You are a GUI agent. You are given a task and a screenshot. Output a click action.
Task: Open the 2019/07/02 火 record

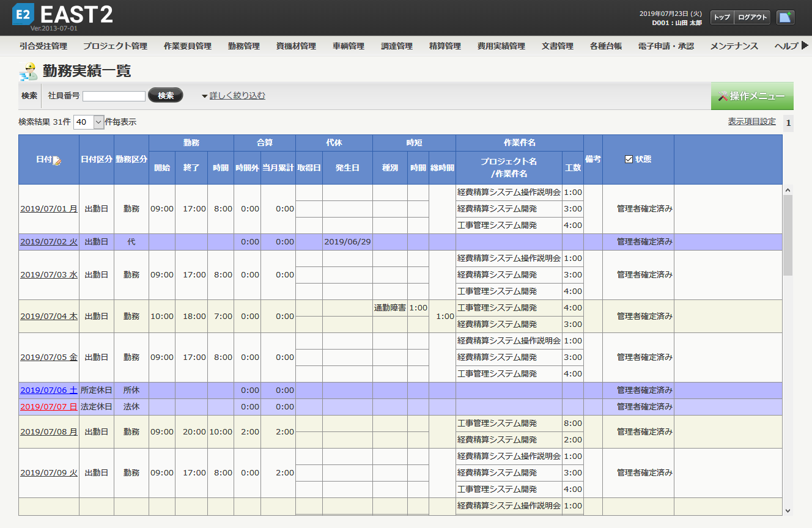pos(49,242)
